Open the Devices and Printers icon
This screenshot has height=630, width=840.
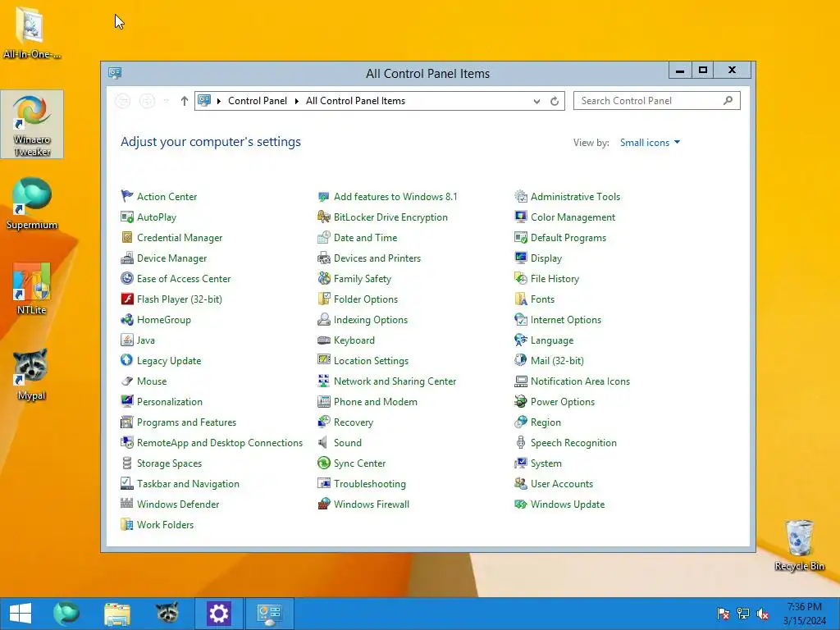(323, 258)
